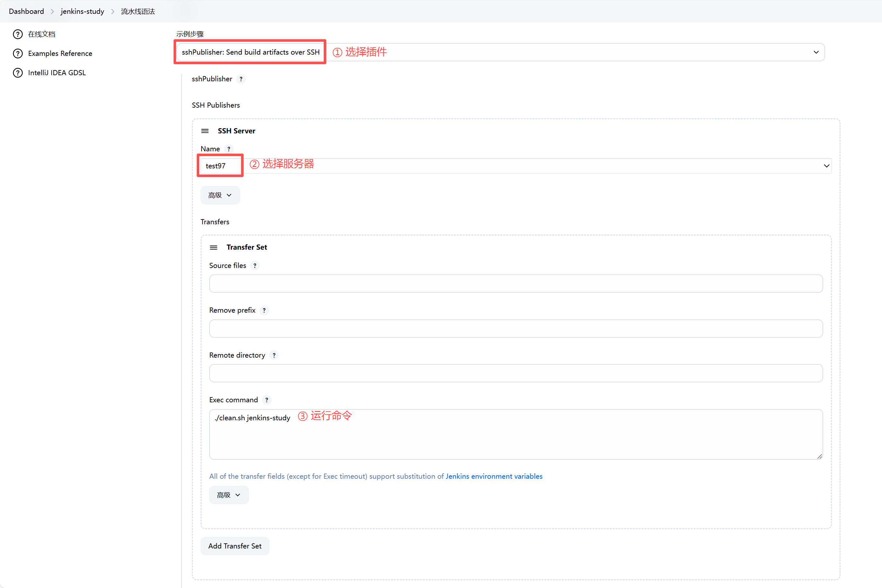Click the Exec command text area
The image size is (882, 588).
click(516, 439)
